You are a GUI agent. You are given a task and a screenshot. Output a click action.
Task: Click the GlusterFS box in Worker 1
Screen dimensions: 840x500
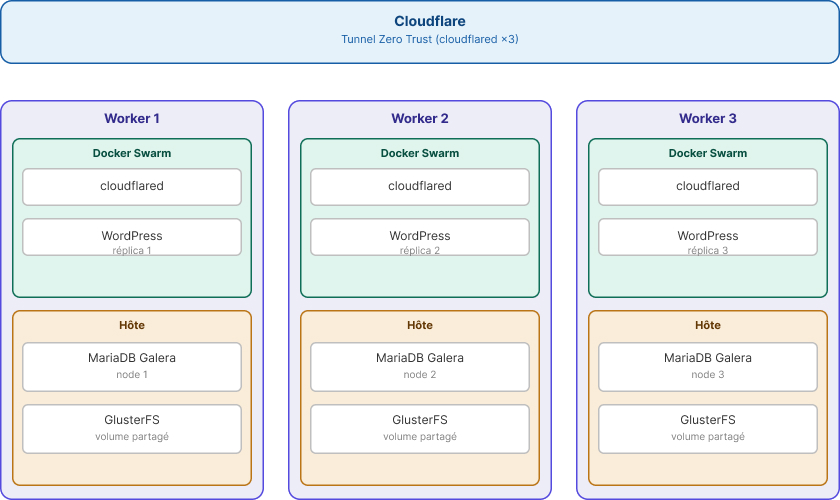(x=132, y=429)
